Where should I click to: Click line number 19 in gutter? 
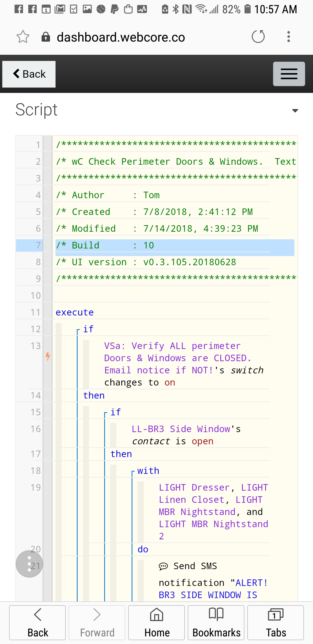coord(35,487)
